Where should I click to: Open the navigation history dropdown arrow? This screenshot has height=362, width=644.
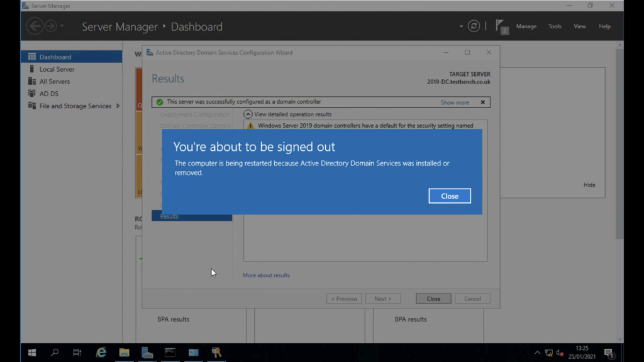62,26
